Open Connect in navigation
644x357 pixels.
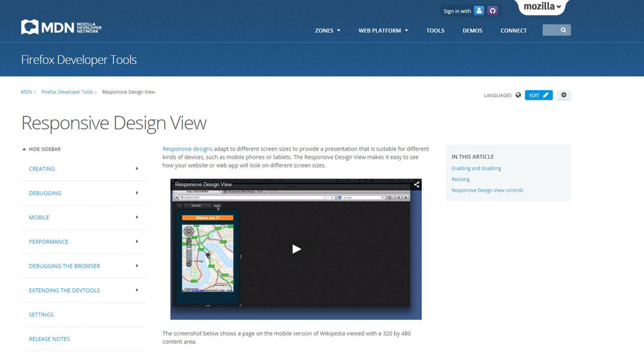[x=513, y=30]
